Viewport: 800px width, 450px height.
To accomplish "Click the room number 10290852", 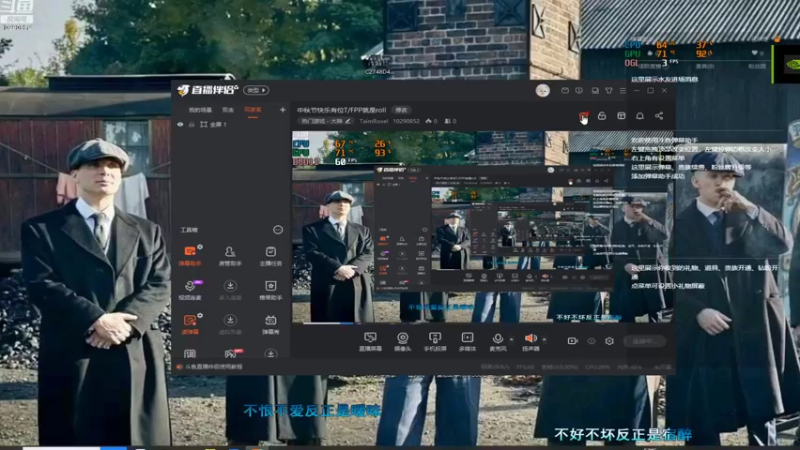I will pos(406,121).
